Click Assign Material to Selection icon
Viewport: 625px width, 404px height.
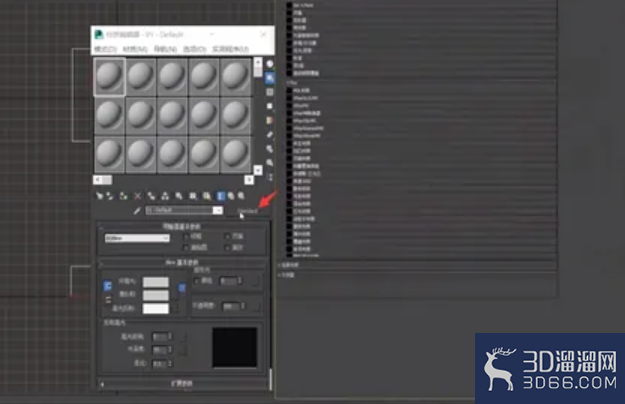[x=123, y=196]
